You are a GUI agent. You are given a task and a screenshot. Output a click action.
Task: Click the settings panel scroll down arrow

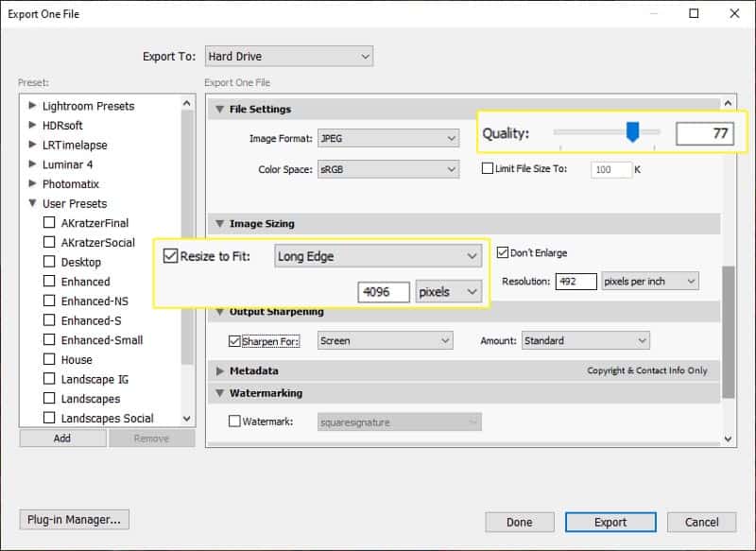[728, 439]
